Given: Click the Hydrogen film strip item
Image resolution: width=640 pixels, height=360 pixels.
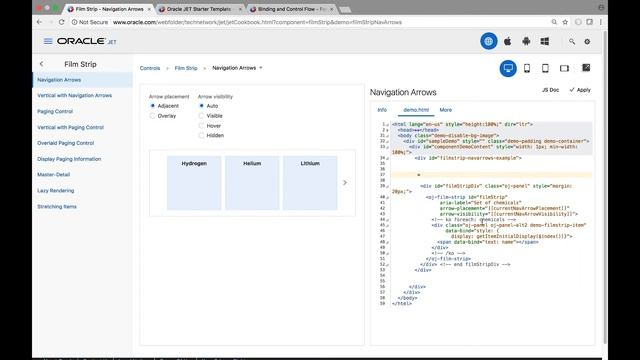Looking at the screenshot, I should [194, 183].
